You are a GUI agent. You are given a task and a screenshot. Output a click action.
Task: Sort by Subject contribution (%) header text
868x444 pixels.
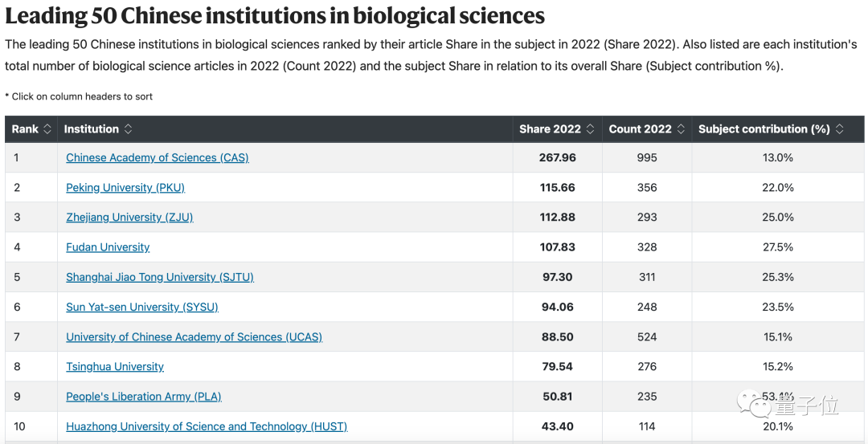764,129
